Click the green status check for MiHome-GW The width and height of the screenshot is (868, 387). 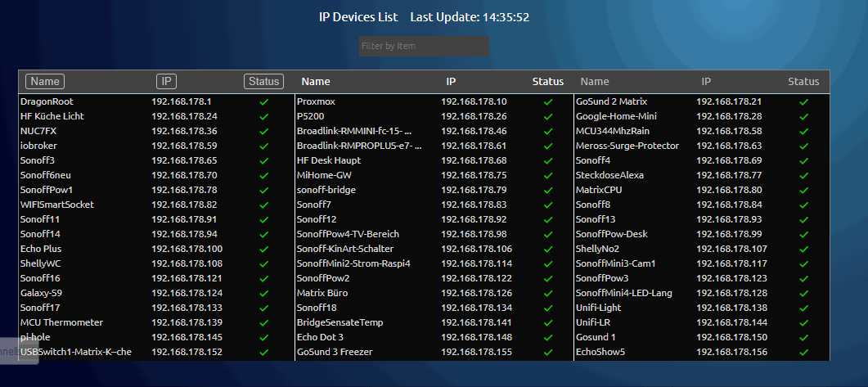(548, 176)
